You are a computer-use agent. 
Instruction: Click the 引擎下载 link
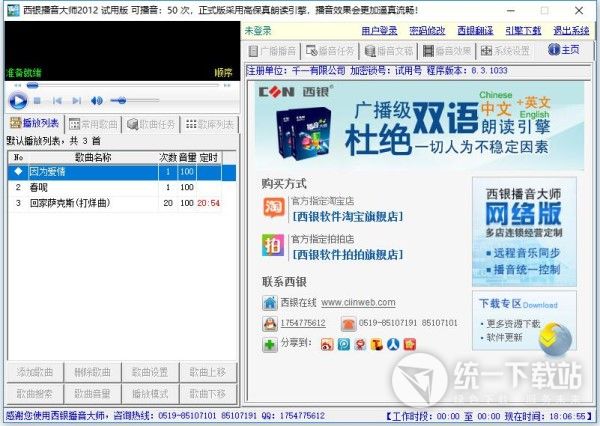[523, 31]
